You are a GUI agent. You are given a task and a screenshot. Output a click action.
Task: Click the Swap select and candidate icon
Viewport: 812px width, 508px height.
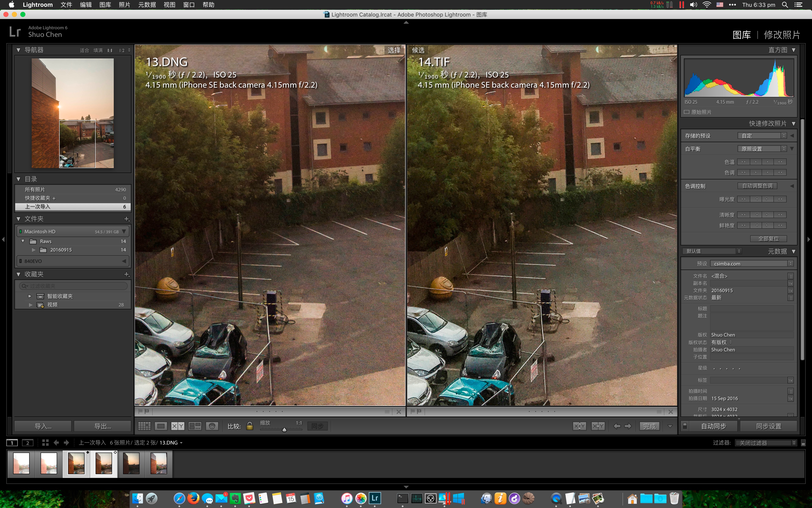[579, 426]
